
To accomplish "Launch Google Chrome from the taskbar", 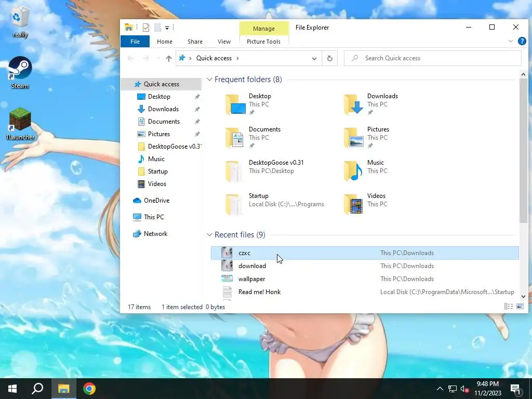I will pyautogui.click(x=89, y=389).
